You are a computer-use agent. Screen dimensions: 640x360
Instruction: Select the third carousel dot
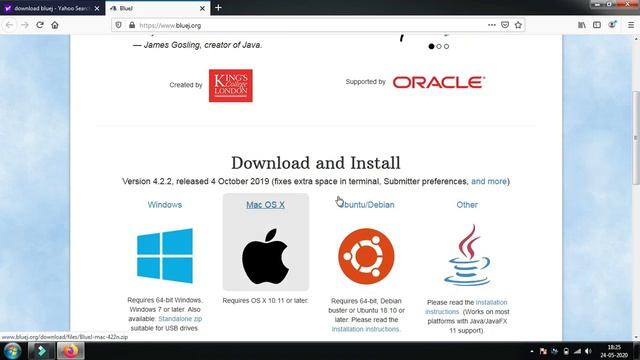[447, 47]
